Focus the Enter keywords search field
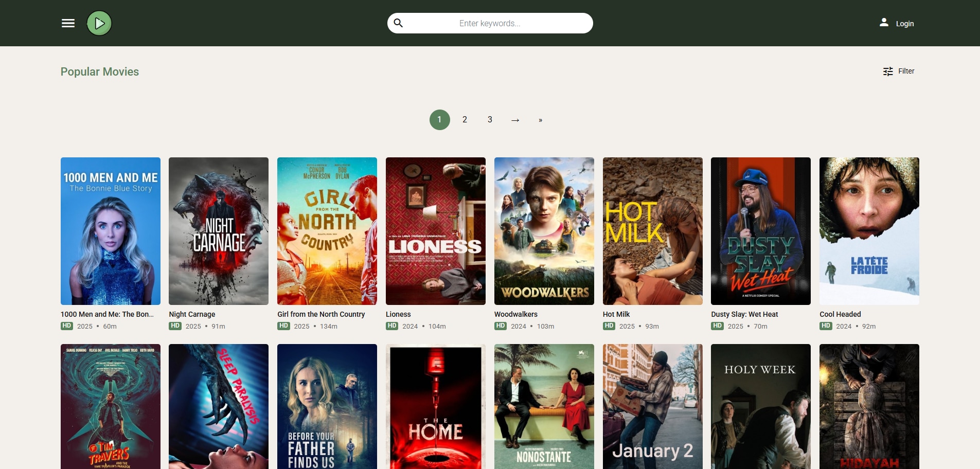Screen dimensions: 980x469 pos(490,23)
